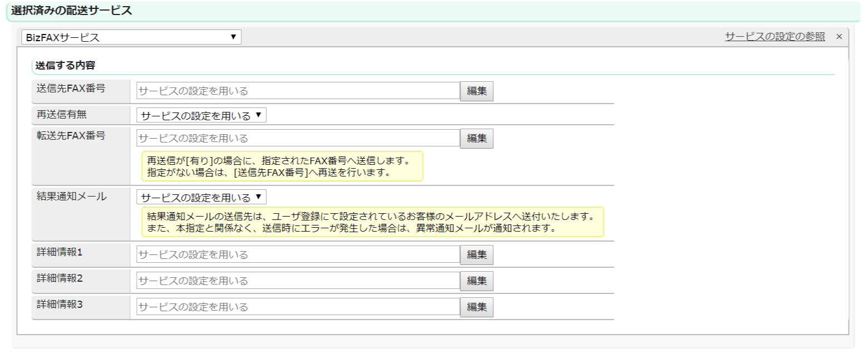Open the サービスの設定の参照 link

[x=774, y=37]
